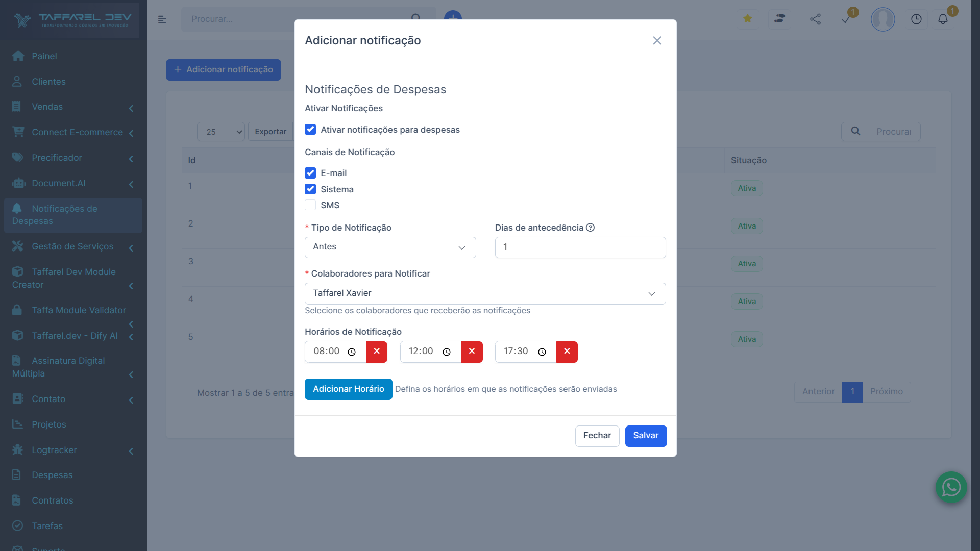Click the star/favorites icon in the header
This screenshot has height=551, width=980.
747,18
